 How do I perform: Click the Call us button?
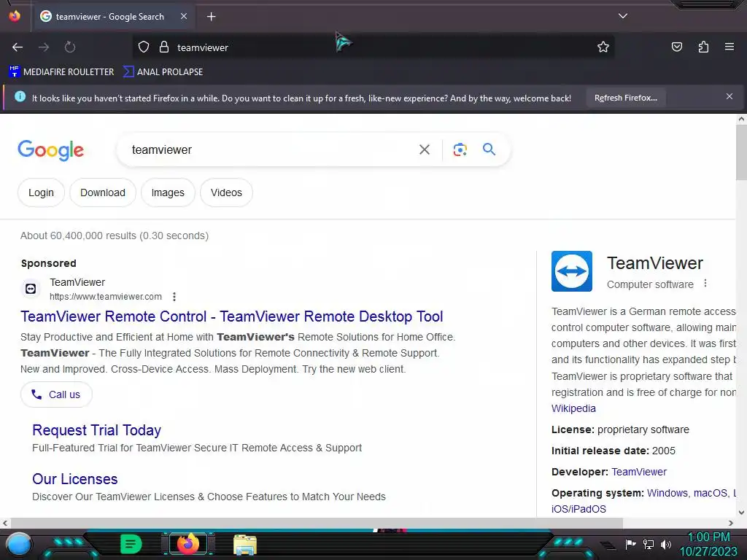click(x=56, y=394)
